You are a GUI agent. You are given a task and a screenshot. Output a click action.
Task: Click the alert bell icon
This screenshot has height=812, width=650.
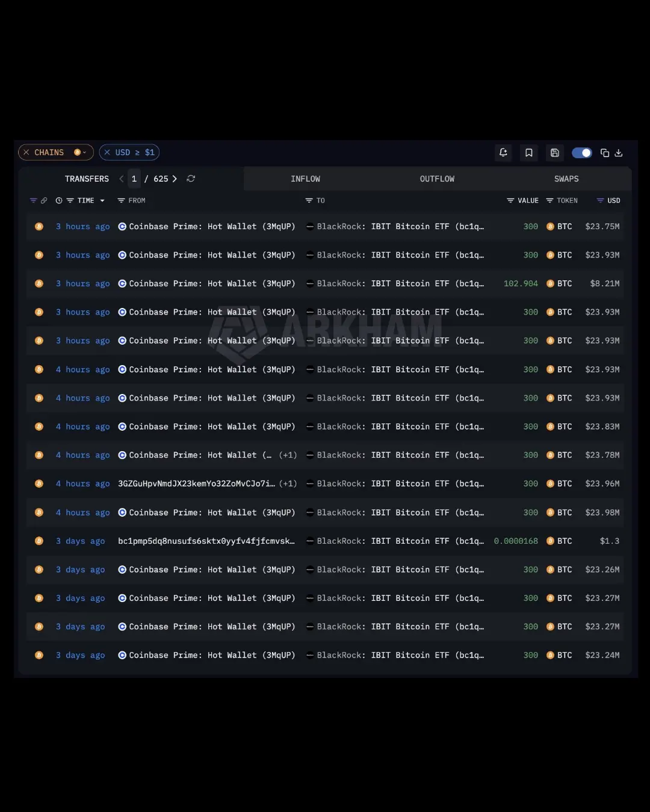point(503,153)
